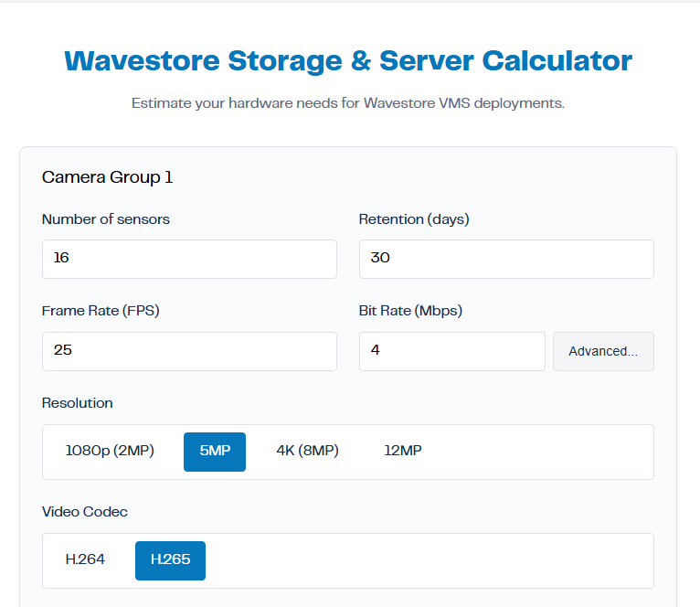Viewport: 700px width, 607px height.
Task: Click the Frame Rate (FPS) label
Action: click(x=101, y=311)
